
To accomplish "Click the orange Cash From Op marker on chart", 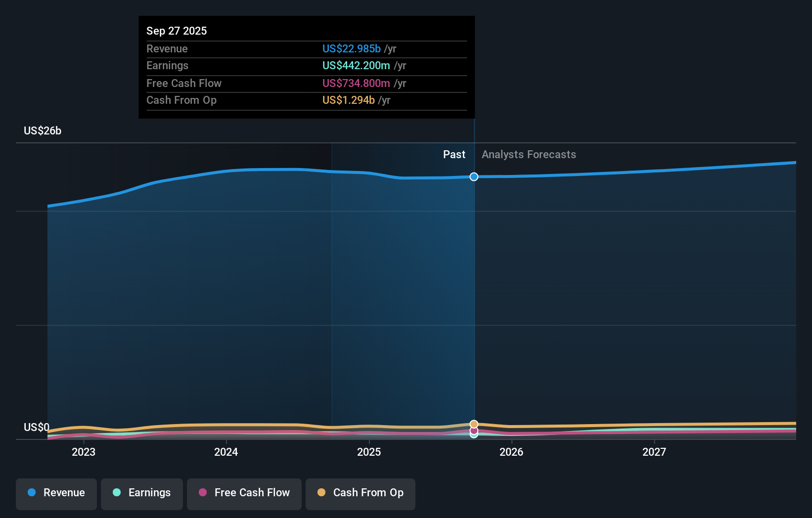I will click(473, 423).
